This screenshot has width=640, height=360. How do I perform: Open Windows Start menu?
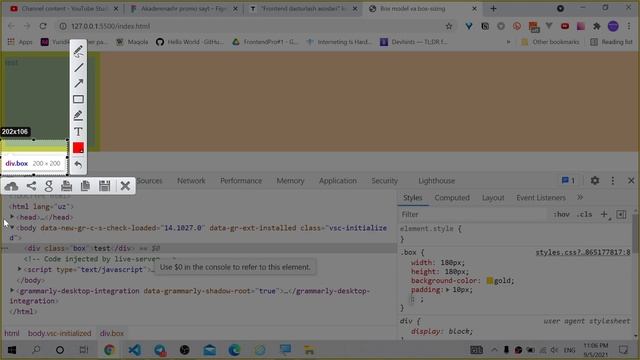coord(12,350)
